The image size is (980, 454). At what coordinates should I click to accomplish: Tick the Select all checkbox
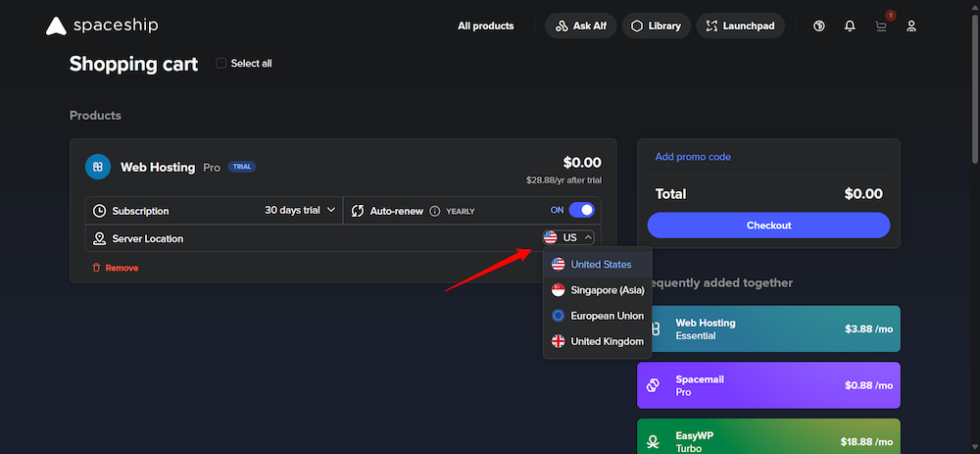tap(220, 63)
